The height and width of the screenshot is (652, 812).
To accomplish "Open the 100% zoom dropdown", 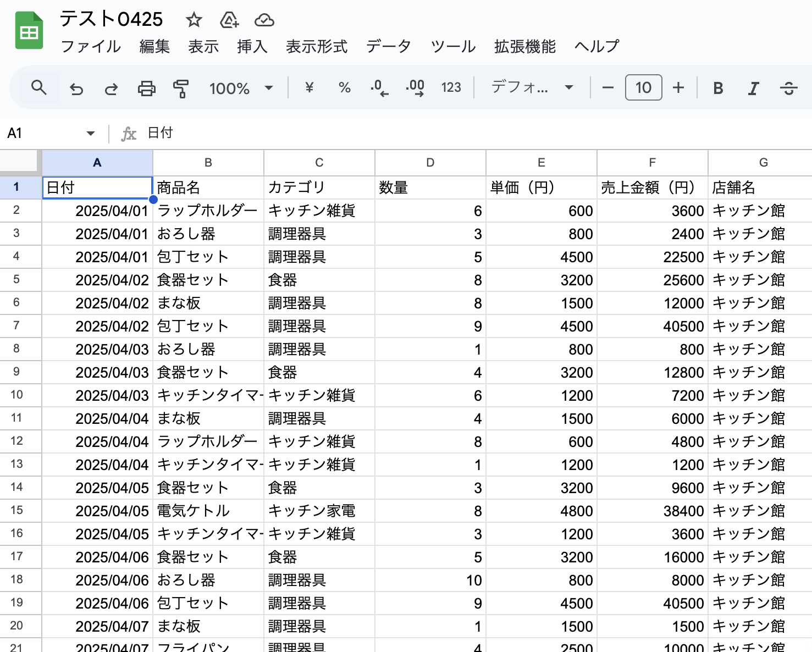I will tap(240, 89).
